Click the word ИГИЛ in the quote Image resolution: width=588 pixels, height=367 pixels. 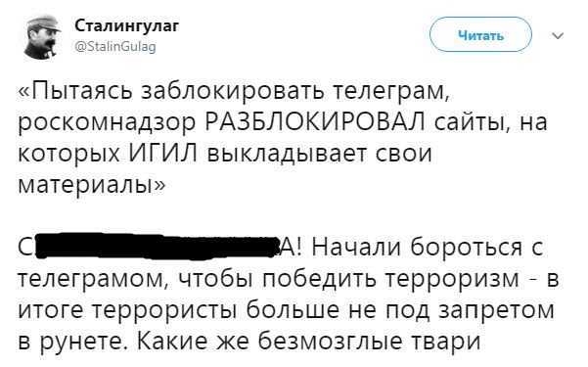pos(163,153)
